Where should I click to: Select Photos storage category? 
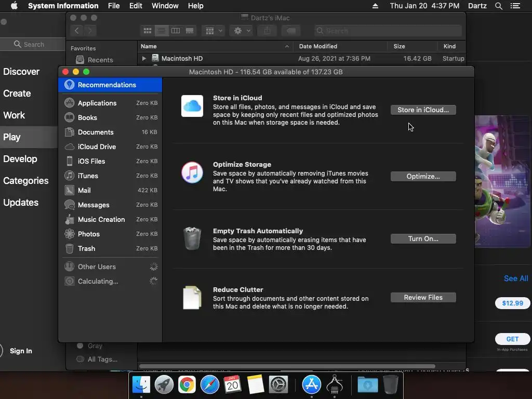click(111, 234)
